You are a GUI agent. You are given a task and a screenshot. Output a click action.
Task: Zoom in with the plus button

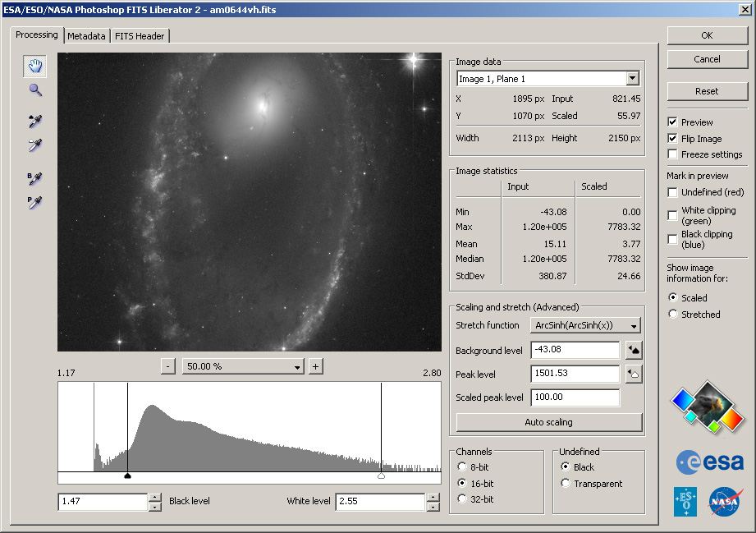(x=315, y=366)
